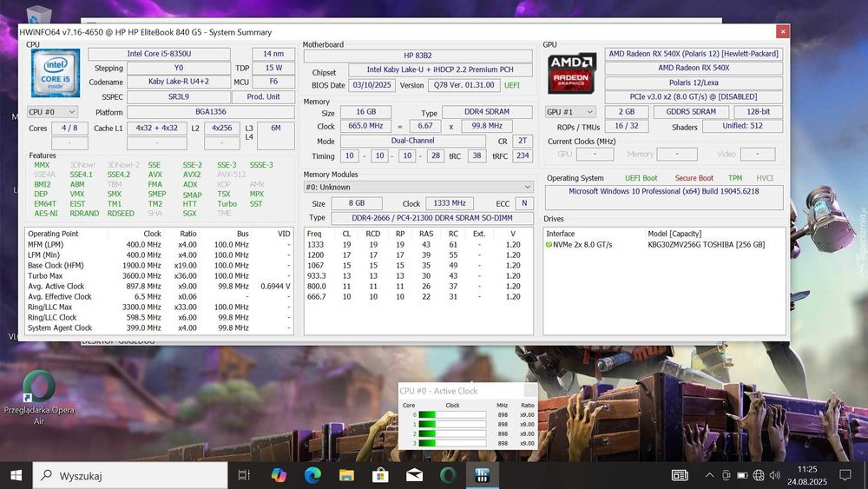Click the Dual-Channel memory mode field
This screenshot has width=868, height=489.
point(413,141)
